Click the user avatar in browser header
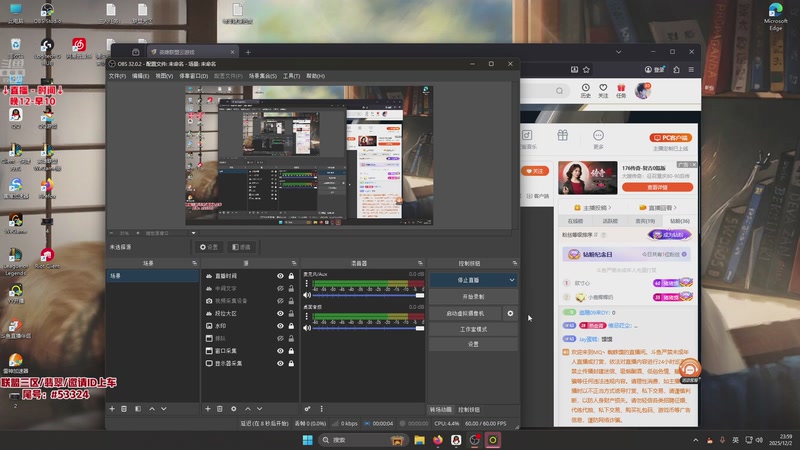The width and height of the screenshot is (800, 450). coord(642,91)
